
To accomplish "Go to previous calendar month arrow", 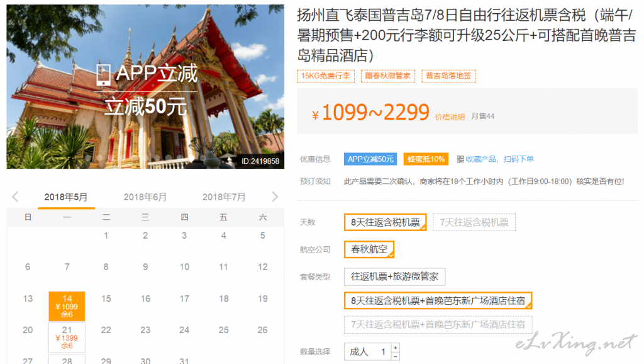I will tap(15, 196).
